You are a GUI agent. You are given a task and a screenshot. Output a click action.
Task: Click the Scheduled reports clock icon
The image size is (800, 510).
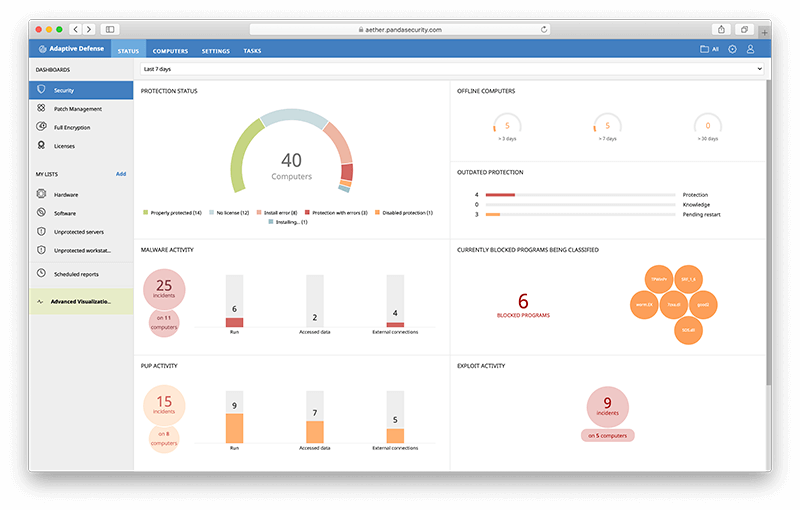[42, 273]
